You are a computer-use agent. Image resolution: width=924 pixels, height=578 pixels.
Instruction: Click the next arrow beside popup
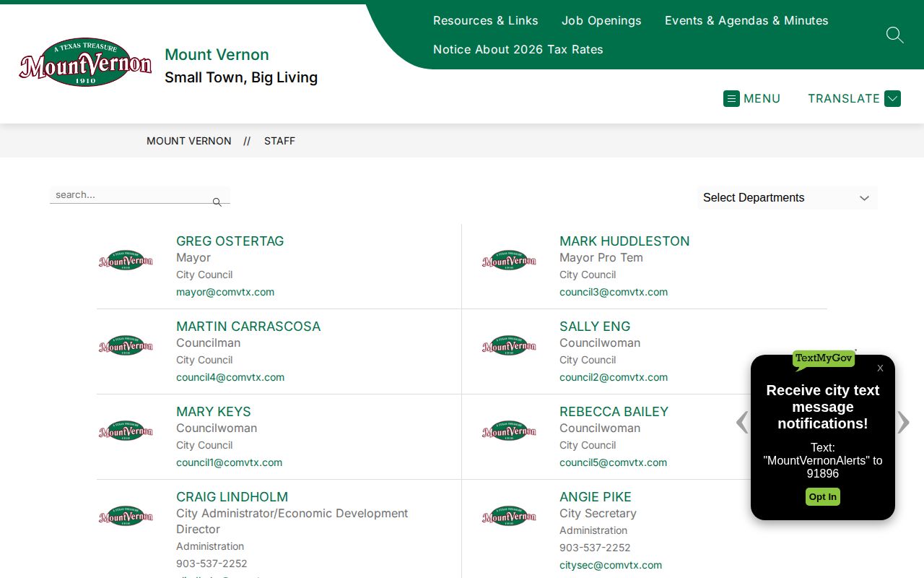(x=903, y=422)
